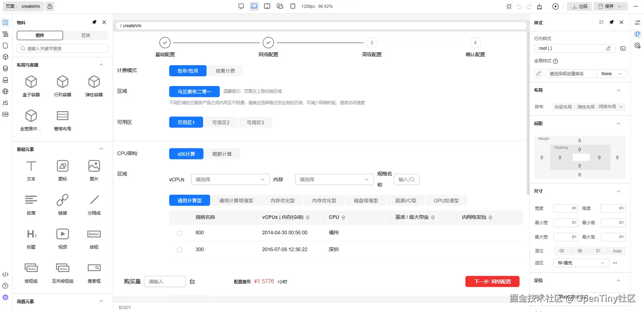The image size is (644, 312).
Task: Add 视频 video component
Action: pos(63,239)
